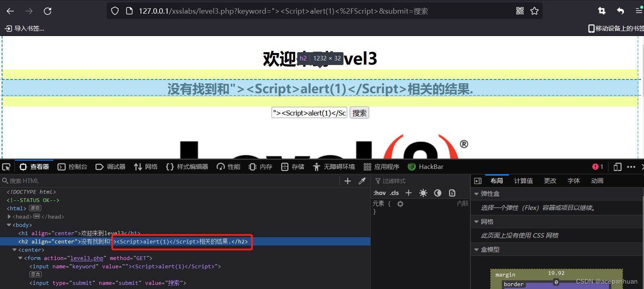The height and width of the screenshot is (289, 644).
Task: Switch sidebar to 动画 tab
Action: (597, 181)
